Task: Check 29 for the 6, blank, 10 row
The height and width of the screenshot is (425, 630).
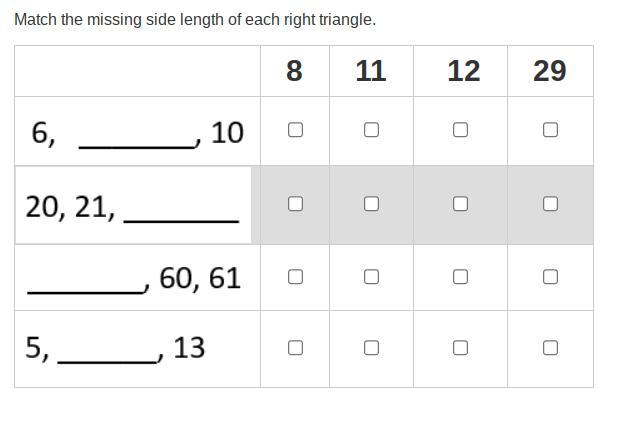Action: 550,130
